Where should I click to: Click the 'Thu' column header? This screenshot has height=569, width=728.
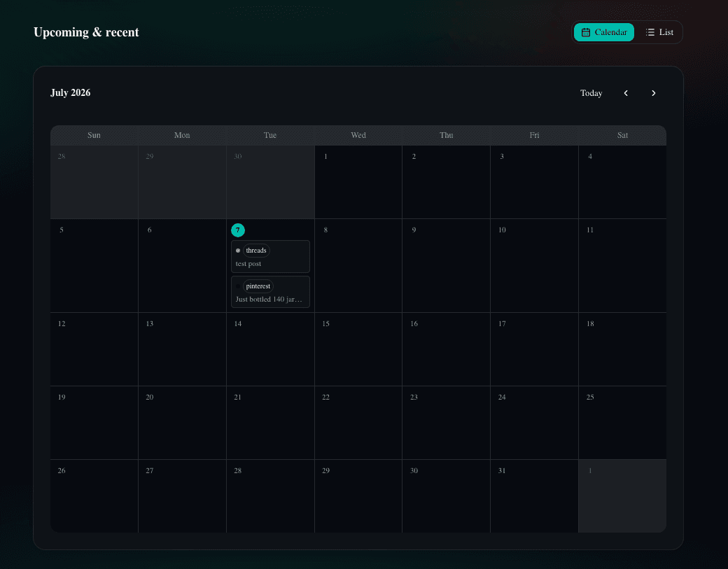click(446, 135)
